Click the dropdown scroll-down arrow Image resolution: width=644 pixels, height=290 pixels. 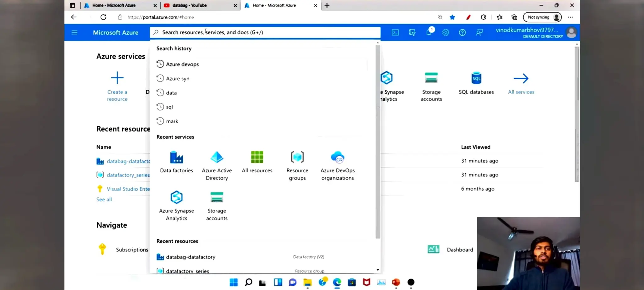coord(378,270)
